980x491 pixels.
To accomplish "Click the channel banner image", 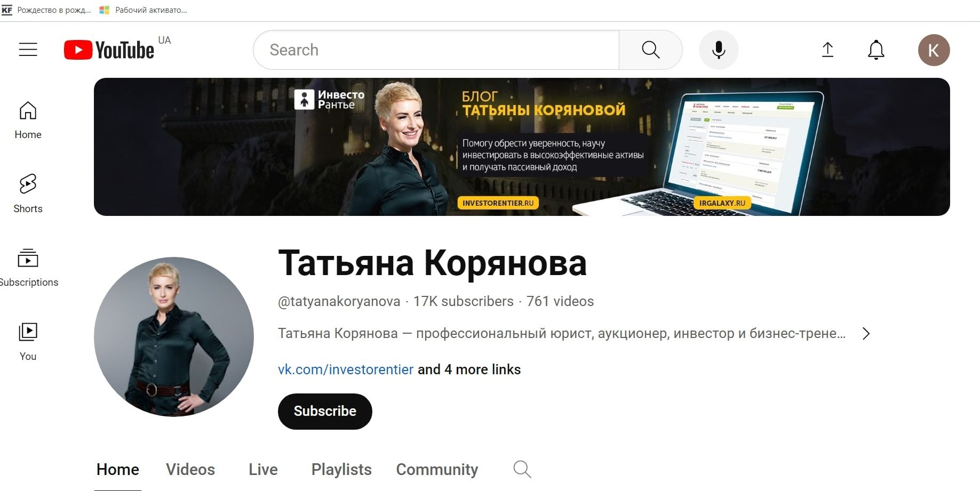I will click(522, 147).
